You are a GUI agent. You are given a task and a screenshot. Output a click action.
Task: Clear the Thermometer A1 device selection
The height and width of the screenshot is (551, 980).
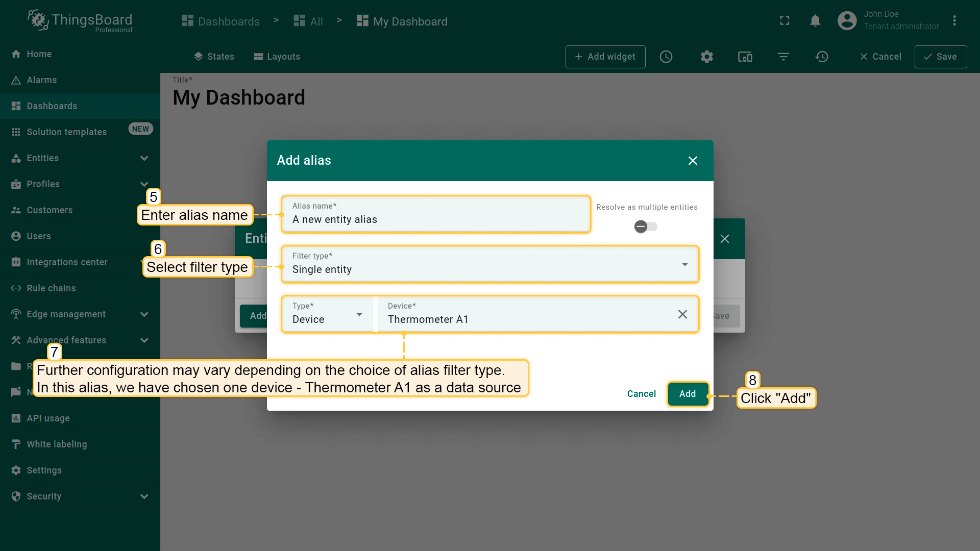(x=682, y=314)
